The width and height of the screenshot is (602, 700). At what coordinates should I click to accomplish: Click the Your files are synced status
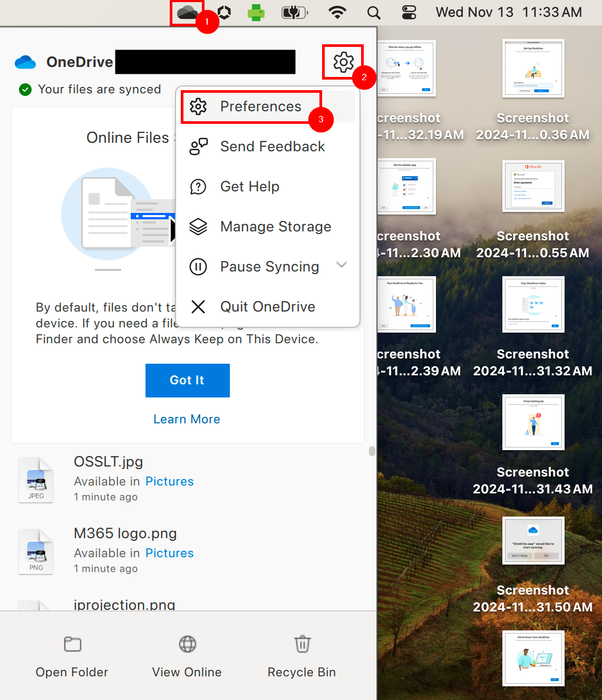pos(100,90)
